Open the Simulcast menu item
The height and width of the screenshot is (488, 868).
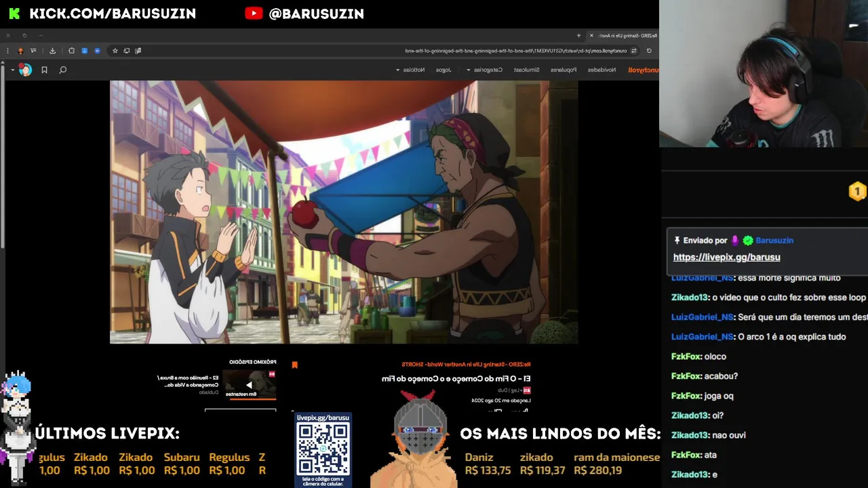pos(526,70)
